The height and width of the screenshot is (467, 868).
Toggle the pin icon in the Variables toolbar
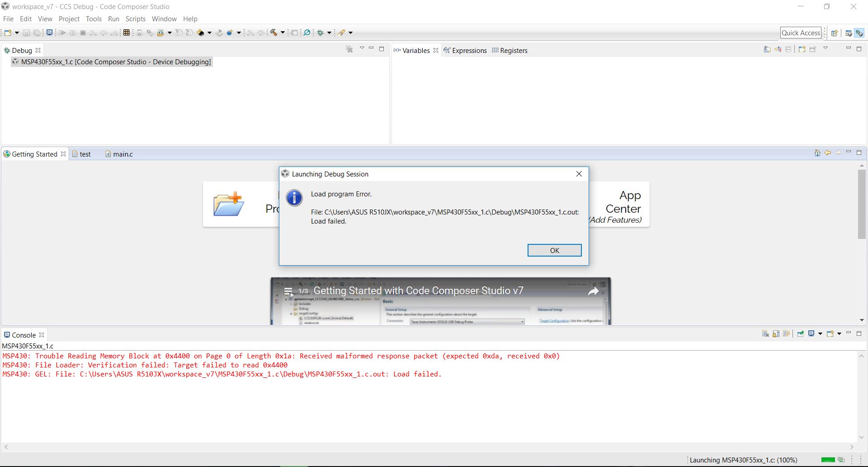pos(813,49)
